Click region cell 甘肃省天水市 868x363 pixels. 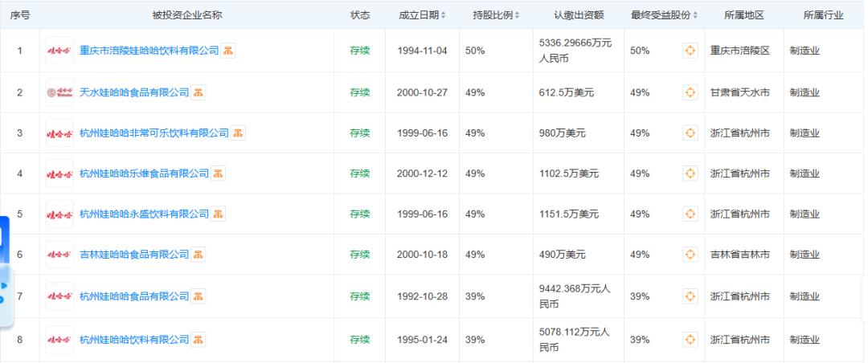tap(740, 92)
